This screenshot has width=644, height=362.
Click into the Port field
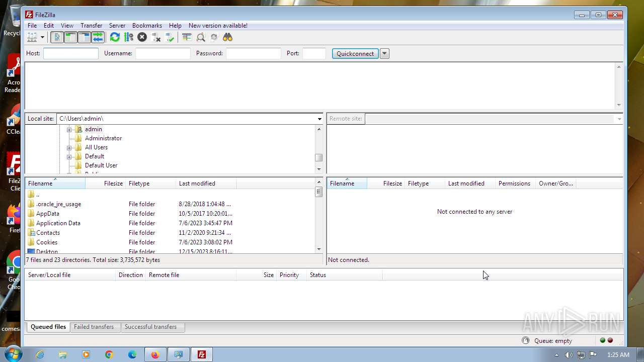pyautogui.click(x=314, y=53)
